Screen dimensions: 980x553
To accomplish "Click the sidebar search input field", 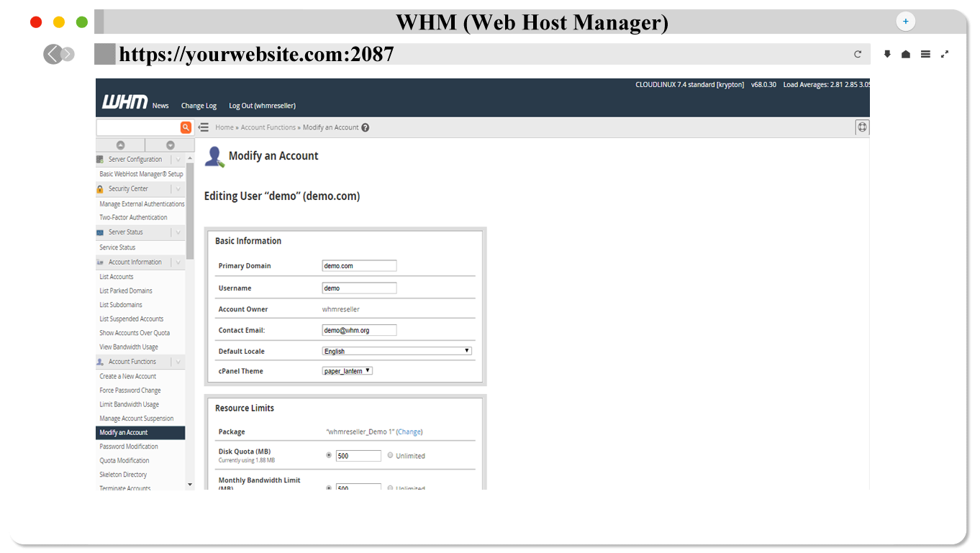I will click(x=138, y=127).
